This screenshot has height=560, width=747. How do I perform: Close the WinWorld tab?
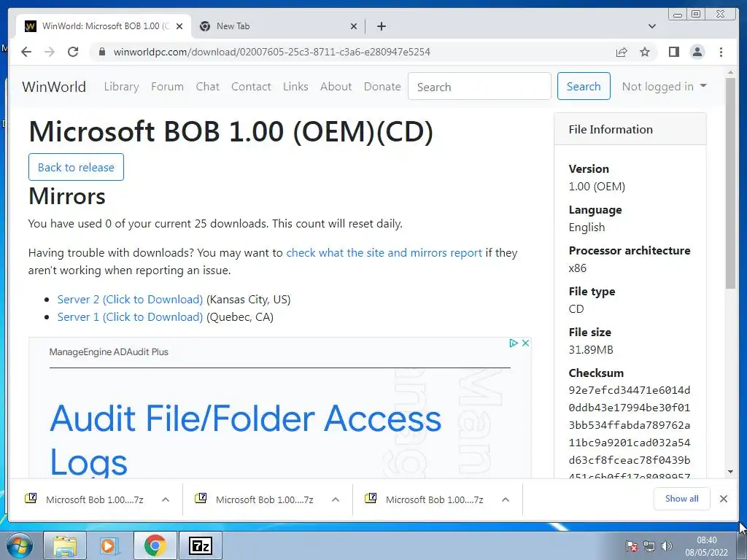pos(179,26)
